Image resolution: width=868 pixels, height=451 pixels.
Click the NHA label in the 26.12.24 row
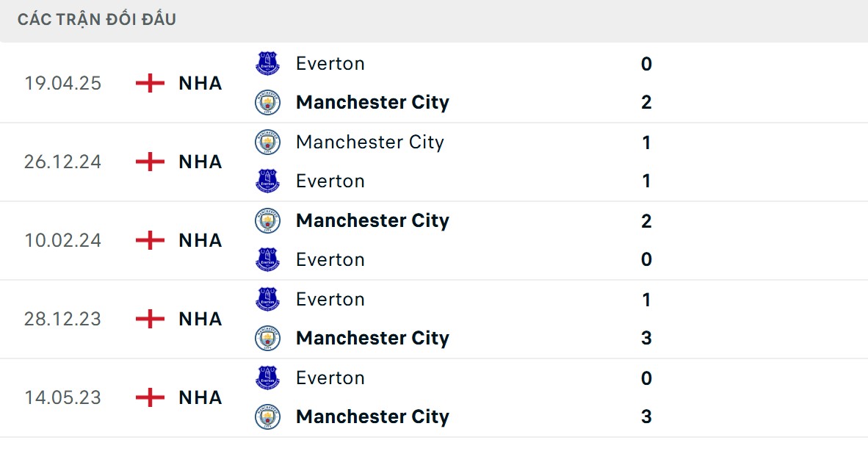pos(199,162)
